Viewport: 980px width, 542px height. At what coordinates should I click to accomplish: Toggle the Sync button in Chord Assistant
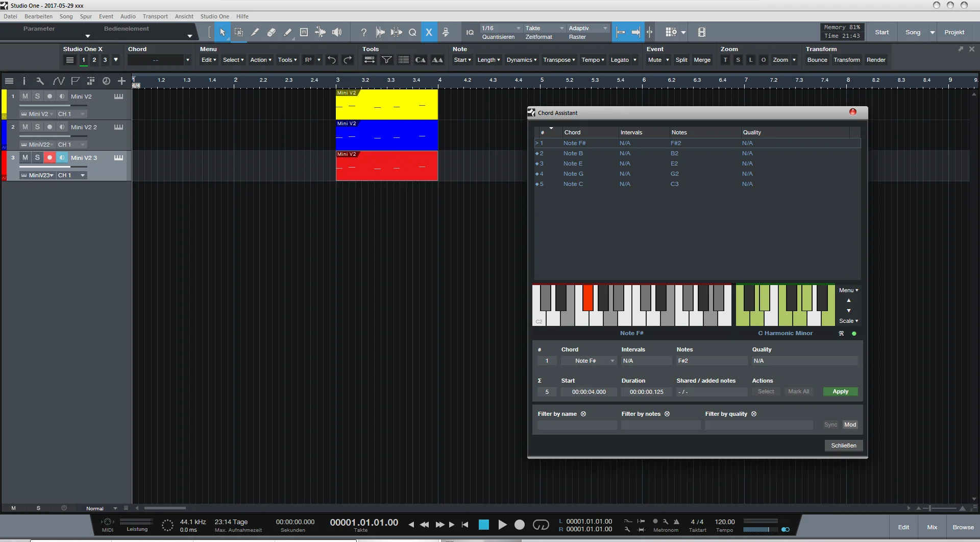[x=830, y=425]
